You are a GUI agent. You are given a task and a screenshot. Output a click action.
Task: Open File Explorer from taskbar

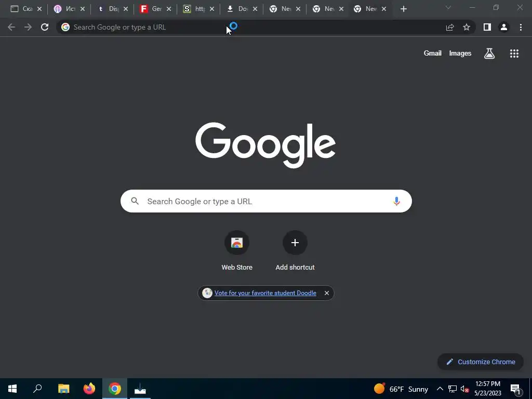pos(63,389)
